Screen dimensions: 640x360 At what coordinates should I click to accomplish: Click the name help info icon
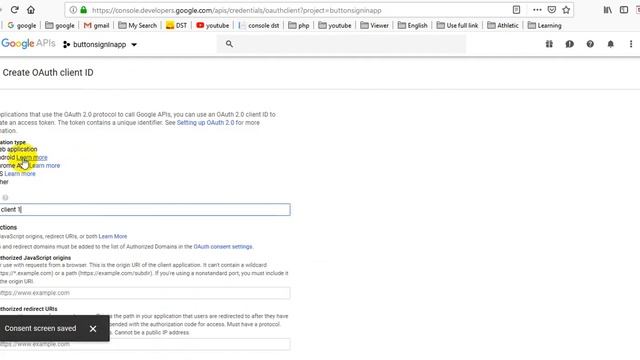pyautogui.click(x=5, y=198)
